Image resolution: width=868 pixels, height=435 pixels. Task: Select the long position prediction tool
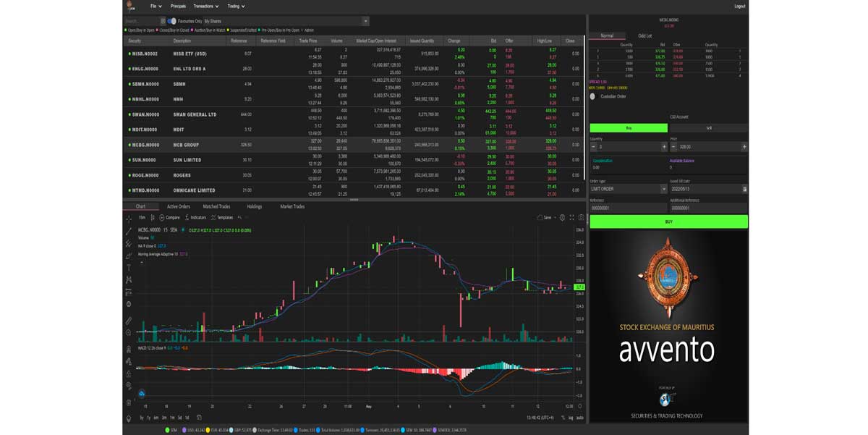(x=129, y=292)
